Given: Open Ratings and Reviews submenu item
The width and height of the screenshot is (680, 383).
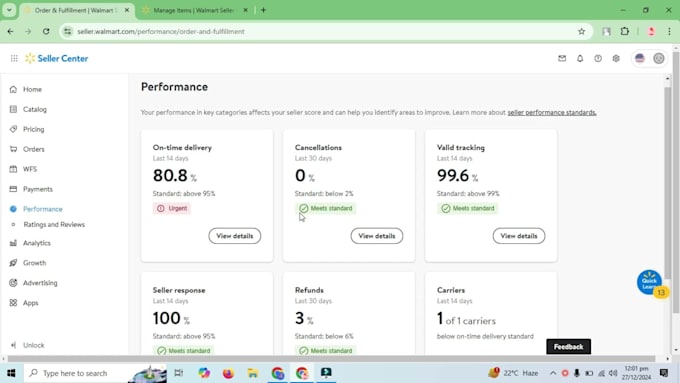Looking at the screenshot, I should click(54, 225).
